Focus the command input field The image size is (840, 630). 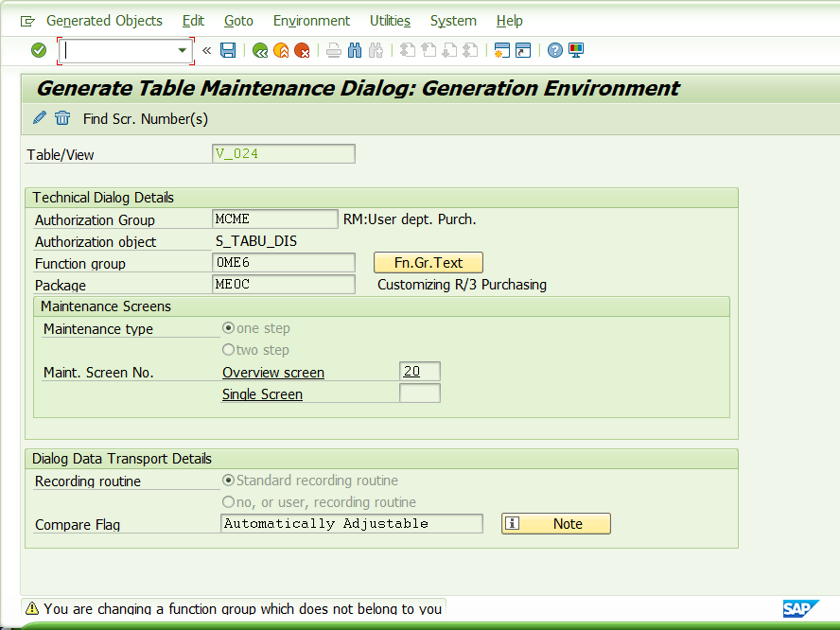coord(119,50)
